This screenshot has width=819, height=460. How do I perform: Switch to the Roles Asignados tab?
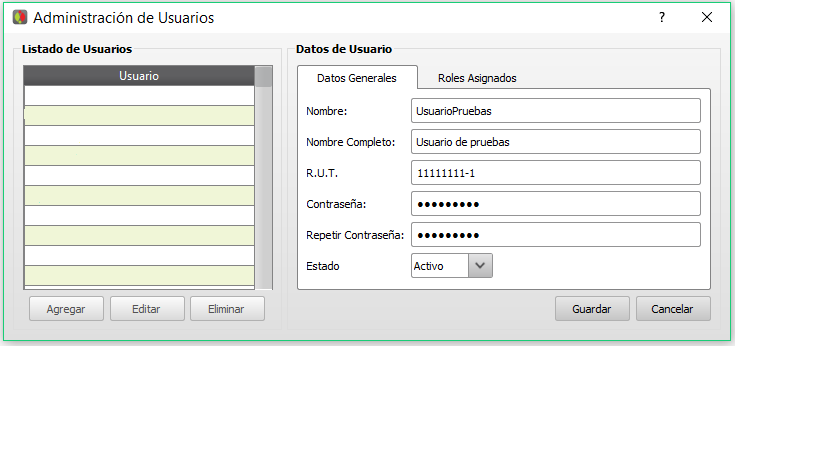(477, 78)
